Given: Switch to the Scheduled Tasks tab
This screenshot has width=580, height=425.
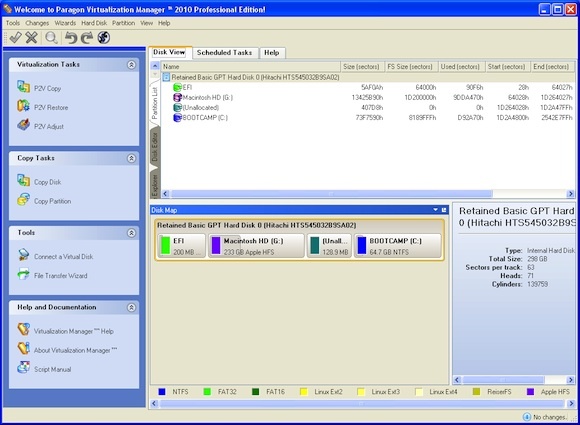Looking at the screenshot, I should coord(224,53).
